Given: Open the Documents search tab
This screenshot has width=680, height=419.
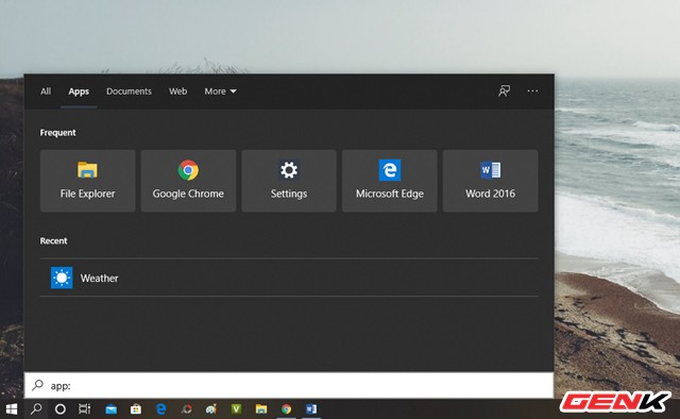Looking at the screenshot, I should [x=129, y=91].
